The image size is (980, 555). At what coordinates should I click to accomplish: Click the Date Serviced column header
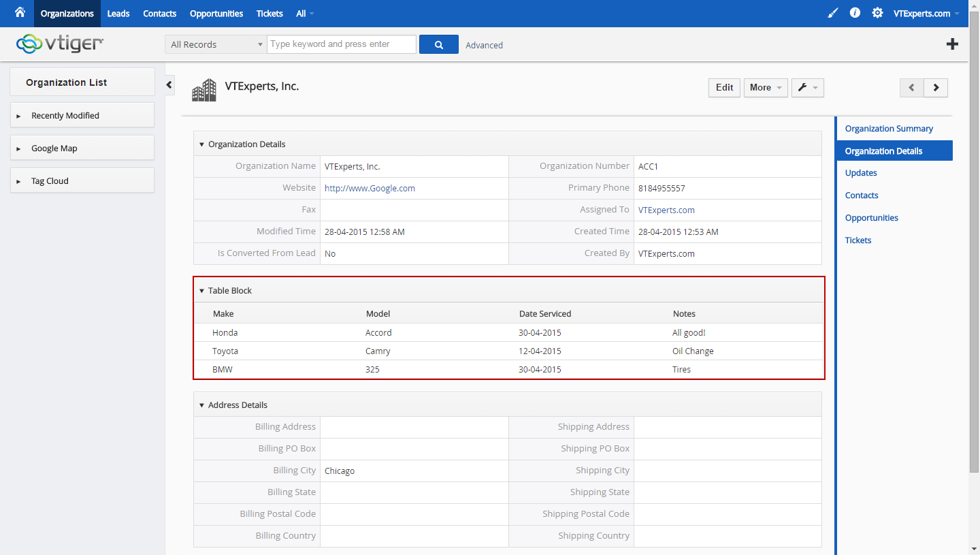(x=545, y=314)
